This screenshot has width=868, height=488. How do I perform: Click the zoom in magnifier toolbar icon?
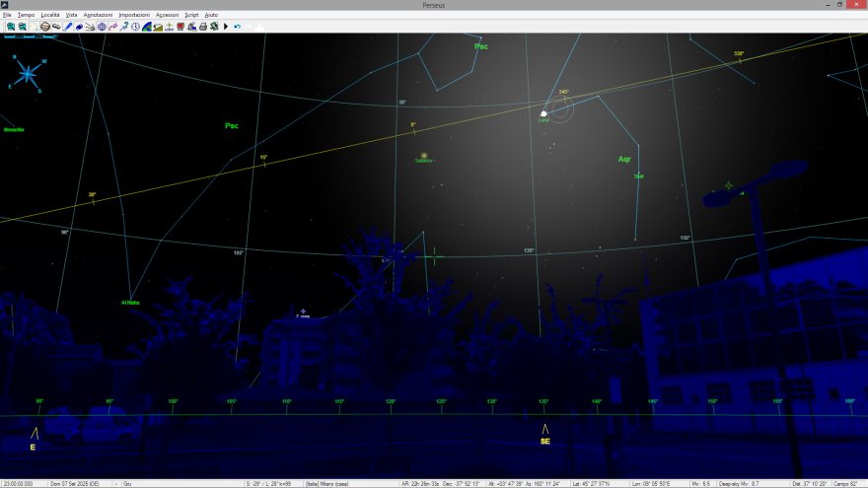point(11,27)
